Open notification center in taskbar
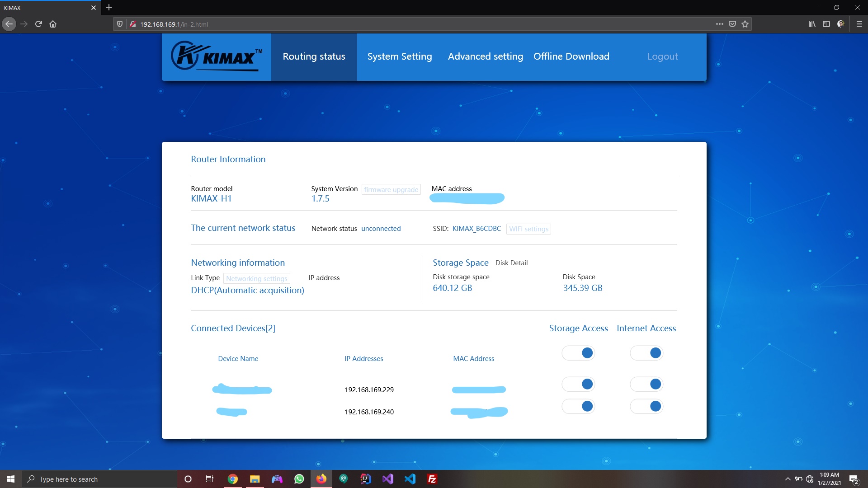 click(x=854, y=479)
